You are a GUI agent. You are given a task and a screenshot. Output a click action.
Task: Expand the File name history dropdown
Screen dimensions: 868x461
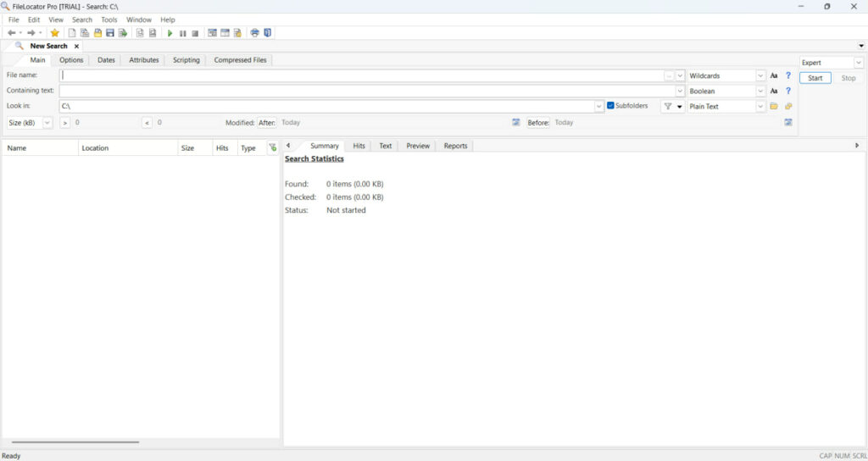tap(681, 75)
